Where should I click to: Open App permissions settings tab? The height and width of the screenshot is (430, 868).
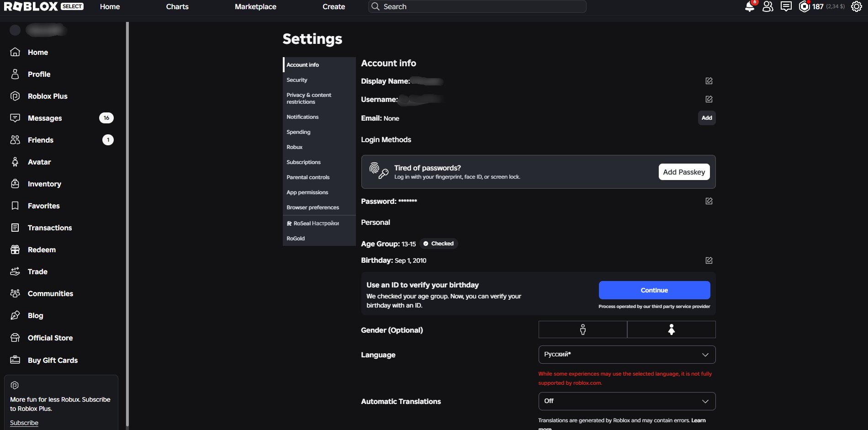click(319, 192)
